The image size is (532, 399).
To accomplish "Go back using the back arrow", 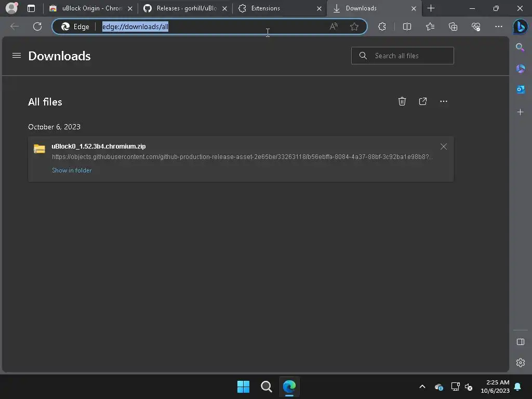I will click(x=15, y=26).
